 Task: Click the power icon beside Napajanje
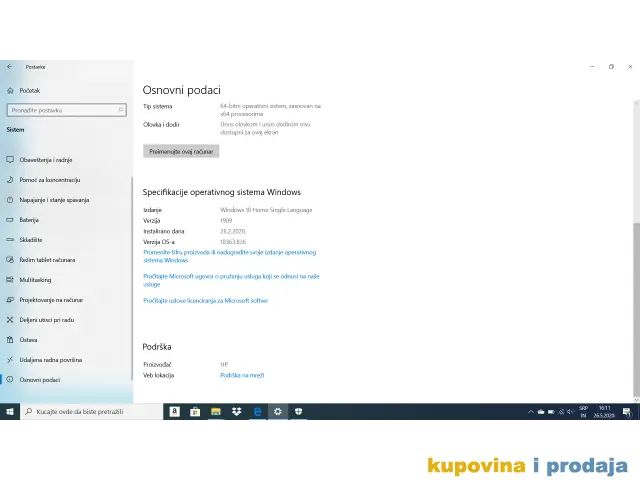[10, 200]
